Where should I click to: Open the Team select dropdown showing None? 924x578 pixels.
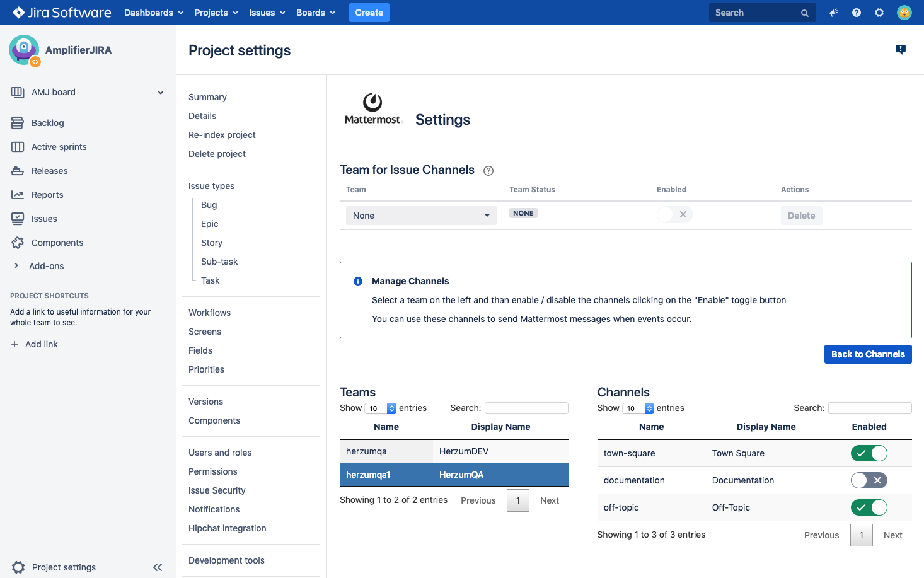[x=421, y=216]
